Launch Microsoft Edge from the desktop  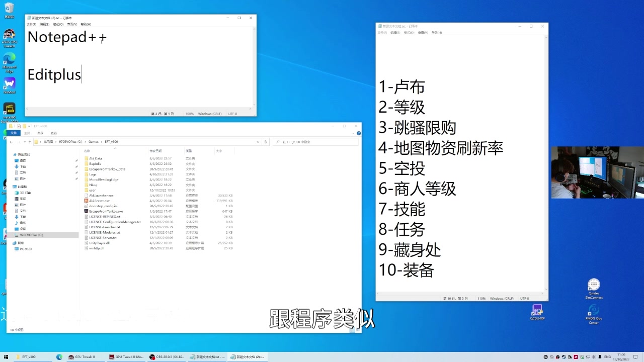click(x=9, y=62)
